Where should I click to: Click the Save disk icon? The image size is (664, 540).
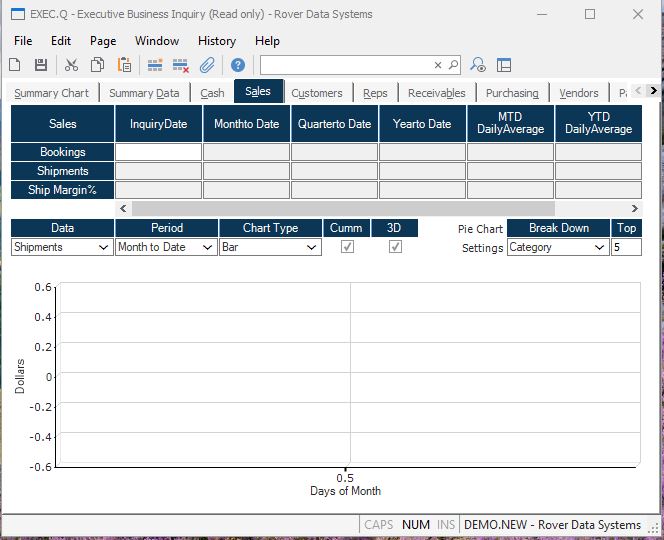click(x=41, y=65)
